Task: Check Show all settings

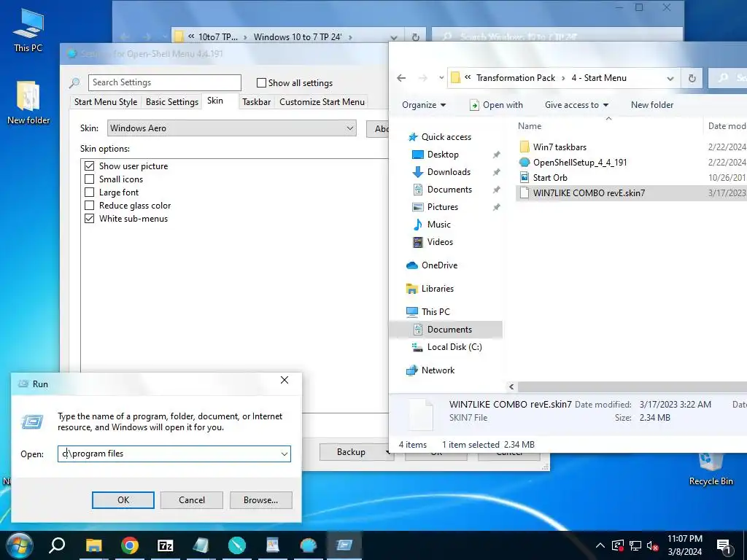Action: pos(261,83)
